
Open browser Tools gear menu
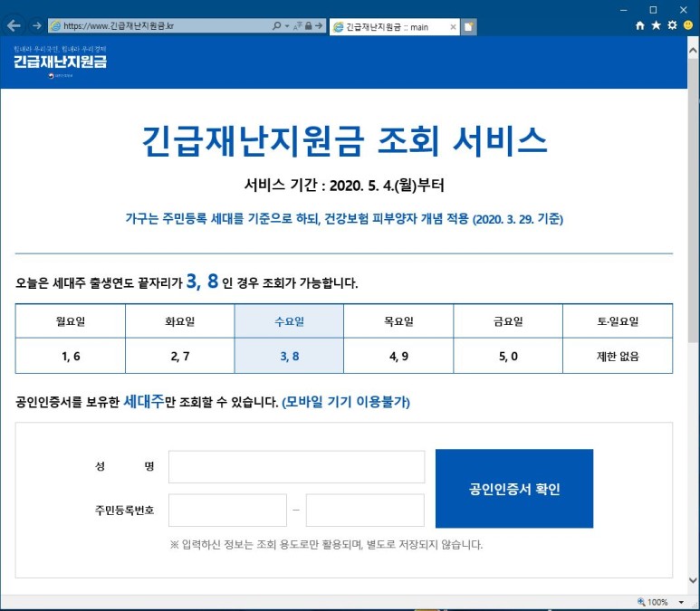point(672,25)
